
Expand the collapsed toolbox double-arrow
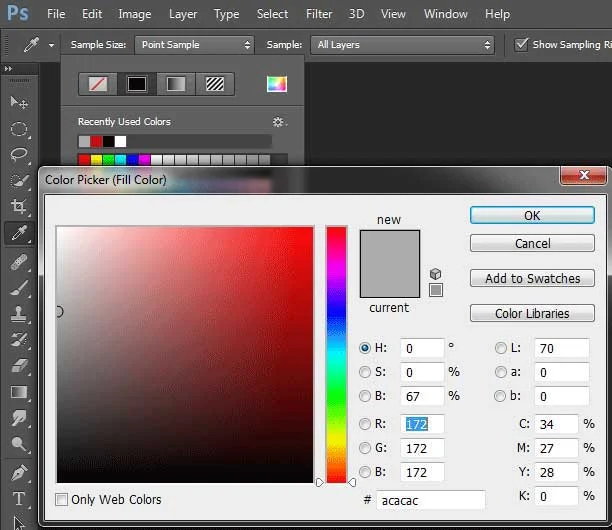click(x=8, y=69)
